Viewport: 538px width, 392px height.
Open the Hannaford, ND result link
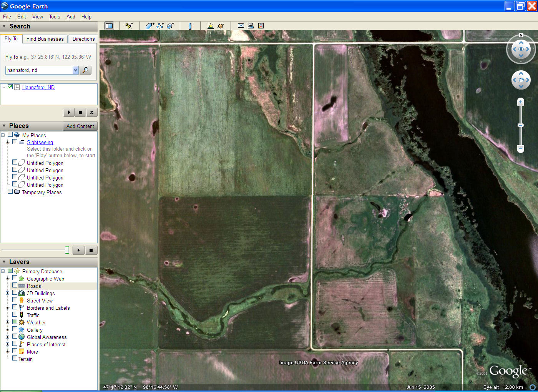(x=38, y=87)
